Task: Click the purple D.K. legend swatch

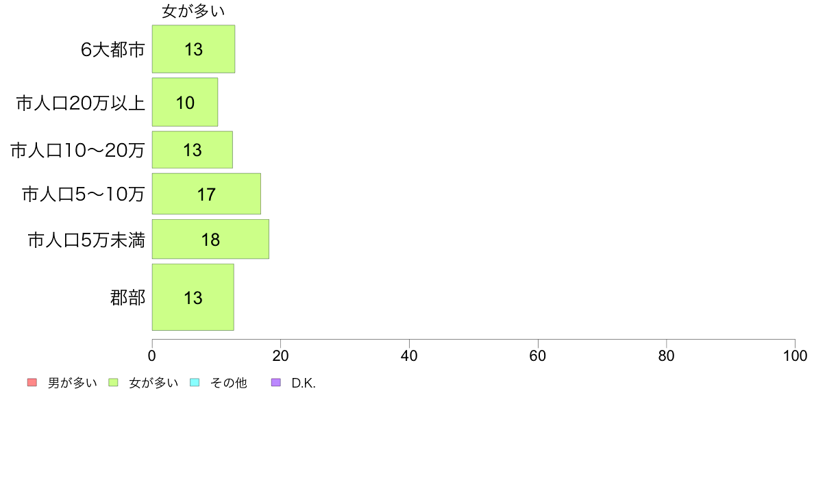Action: (276, 383)
